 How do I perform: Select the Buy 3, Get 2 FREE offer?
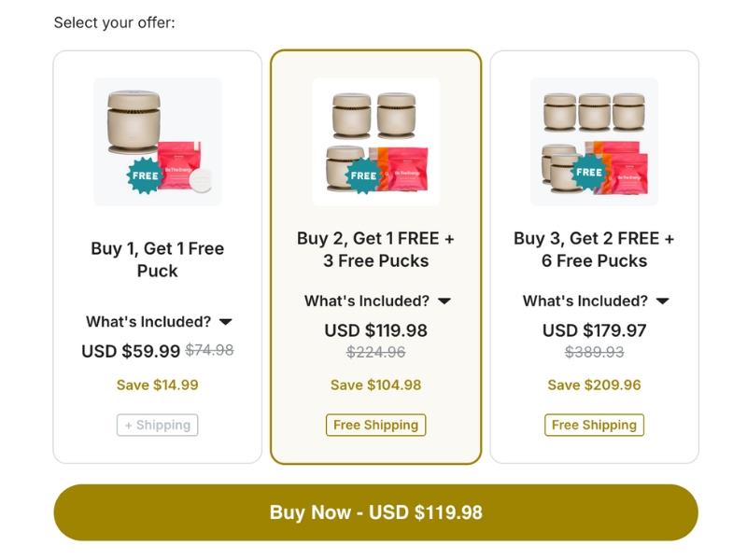tap(594, 249)
